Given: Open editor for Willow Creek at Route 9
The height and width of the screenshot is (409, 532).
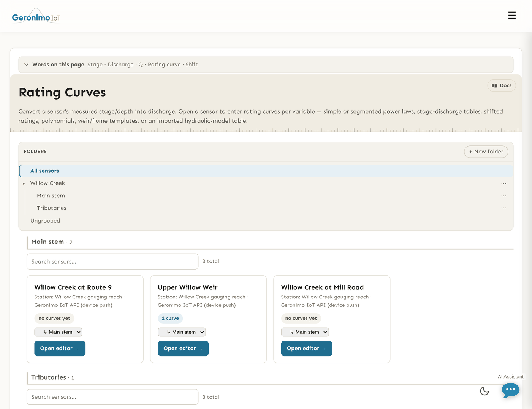Looking at the screenshot, I should (60, 349).
